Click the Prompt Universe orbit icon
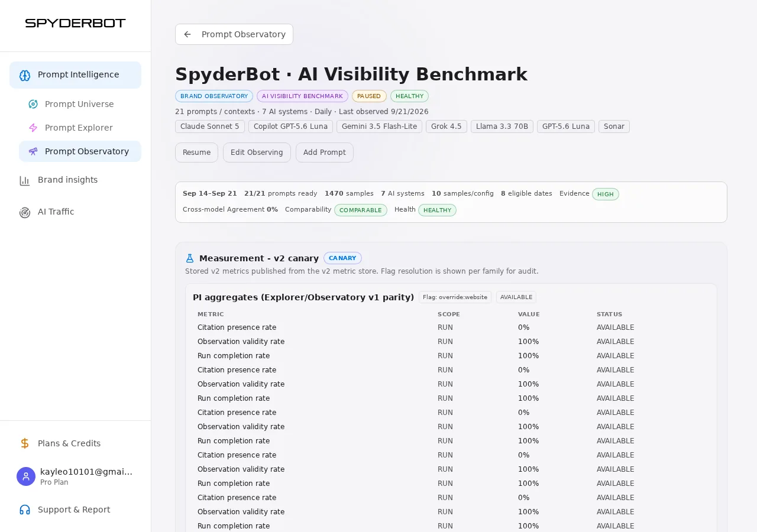This screenshot has height=532, width=757. [x=33, y=104]
